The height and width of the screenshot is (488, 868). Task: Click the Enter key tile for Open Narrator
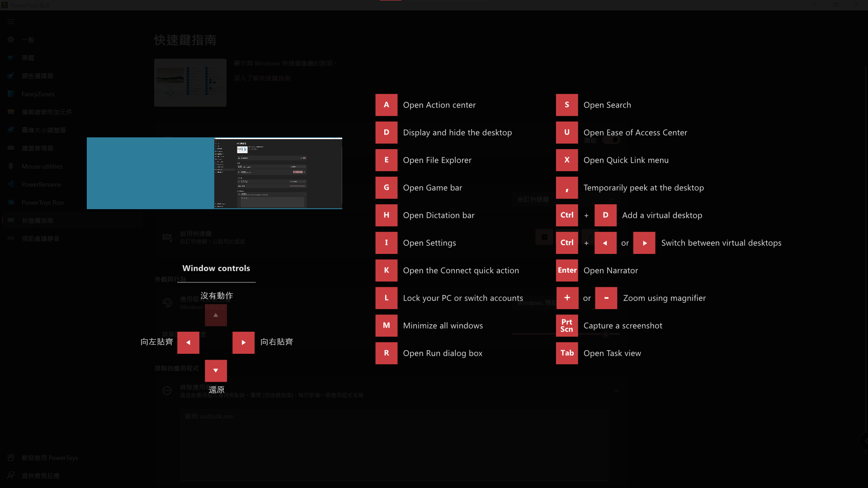pos(567,270)
